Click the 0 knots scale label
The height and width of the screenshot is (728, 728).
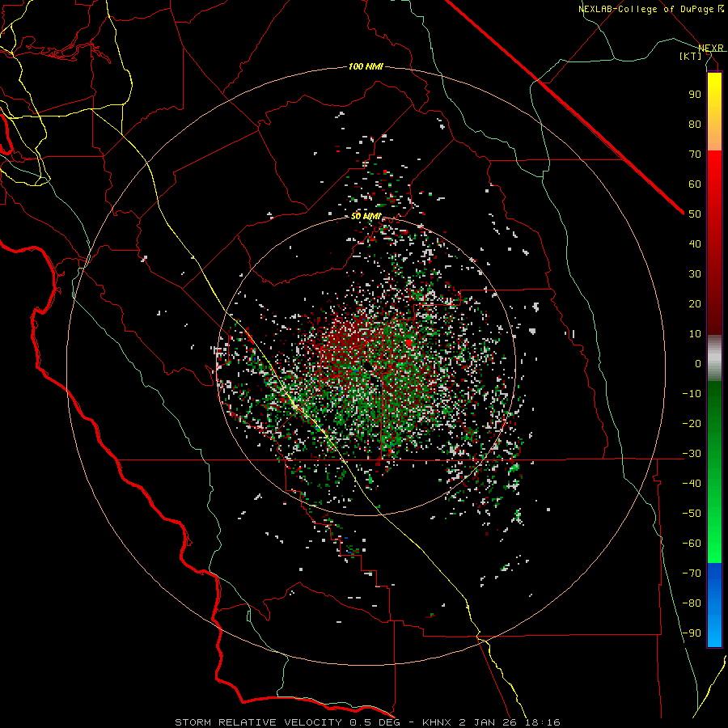[698, 363]
